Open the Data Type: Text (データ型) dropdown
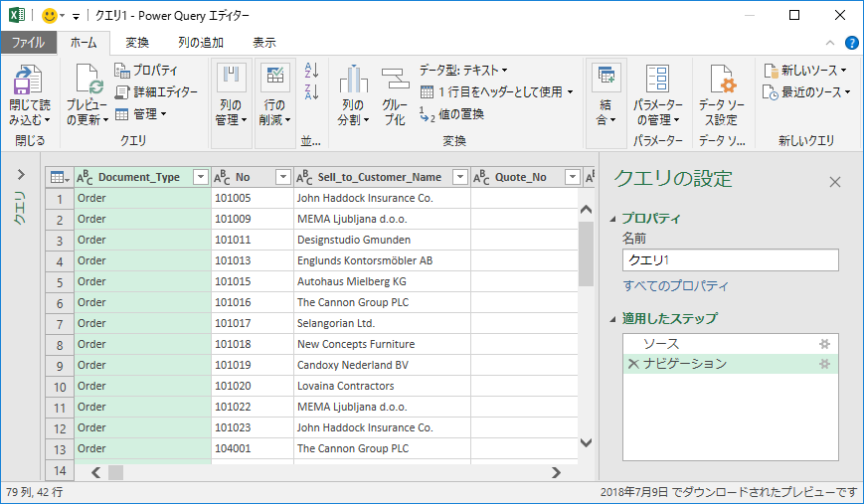This screenshot has height=504, width=864. tap(463, 70)
